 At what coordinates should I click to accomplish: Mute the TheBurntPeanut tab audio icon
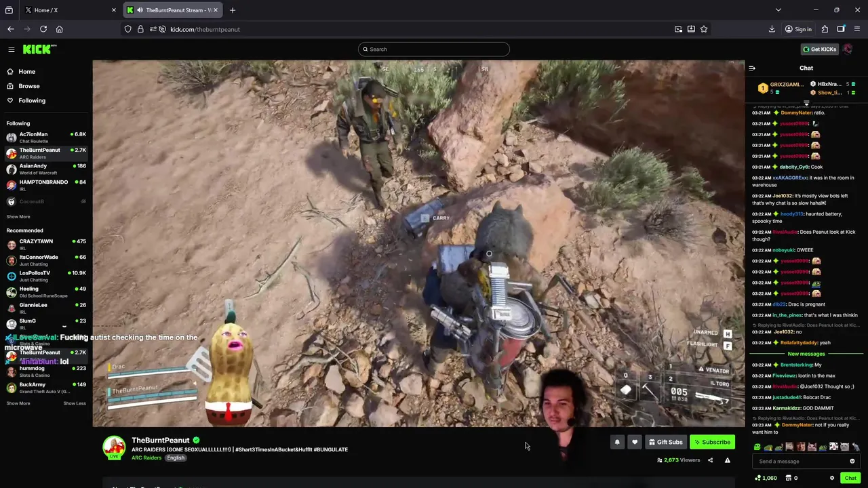140,10
